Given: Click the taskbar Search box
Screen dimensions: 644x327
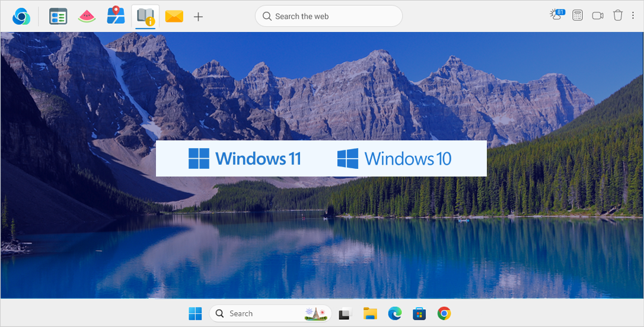Looking at the screenshot, I should pyautogui.click(x=261, y=313).
